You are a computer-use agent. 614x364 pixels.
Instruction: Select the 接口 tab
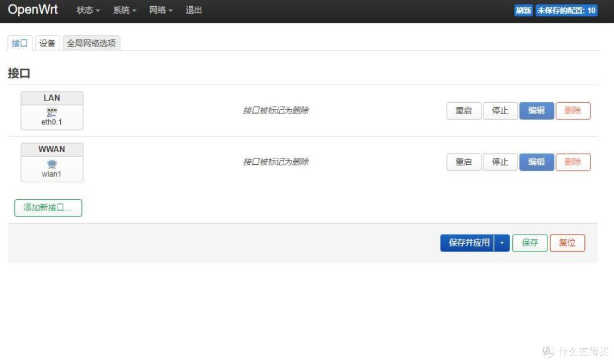coord(20,43)
